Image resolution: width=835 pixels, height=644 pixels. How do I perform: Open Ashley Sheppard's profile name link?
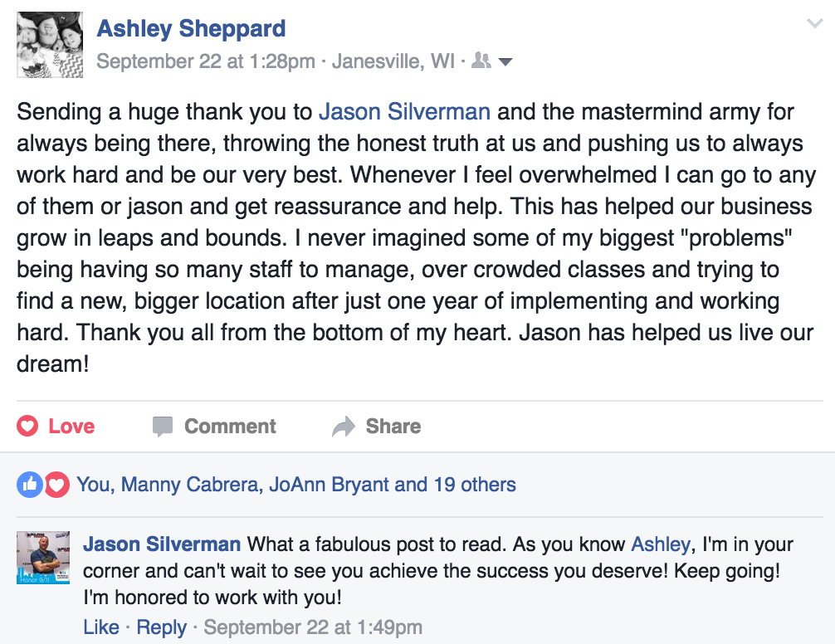coord(191,29)
